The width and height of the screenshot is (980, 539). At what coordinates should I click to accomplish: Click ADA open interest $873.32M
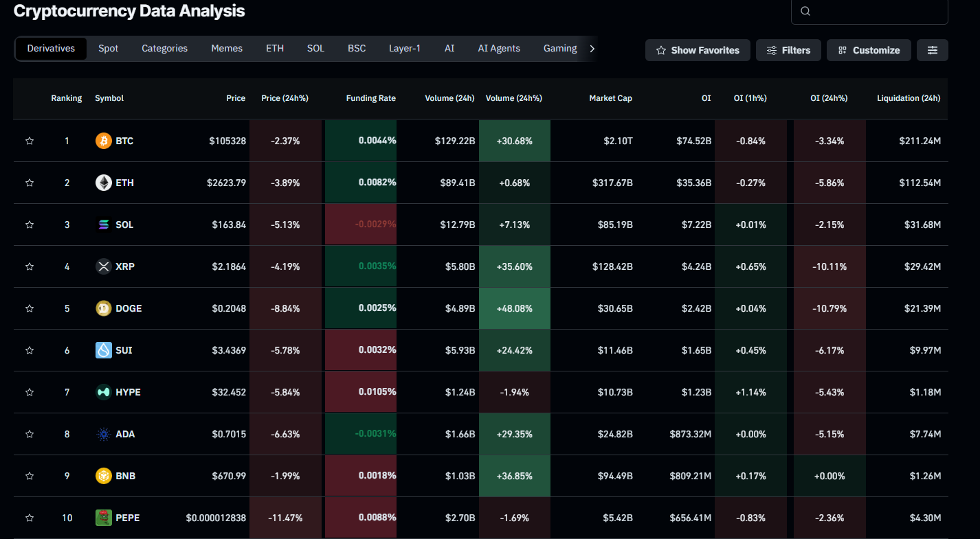[691, 434]
